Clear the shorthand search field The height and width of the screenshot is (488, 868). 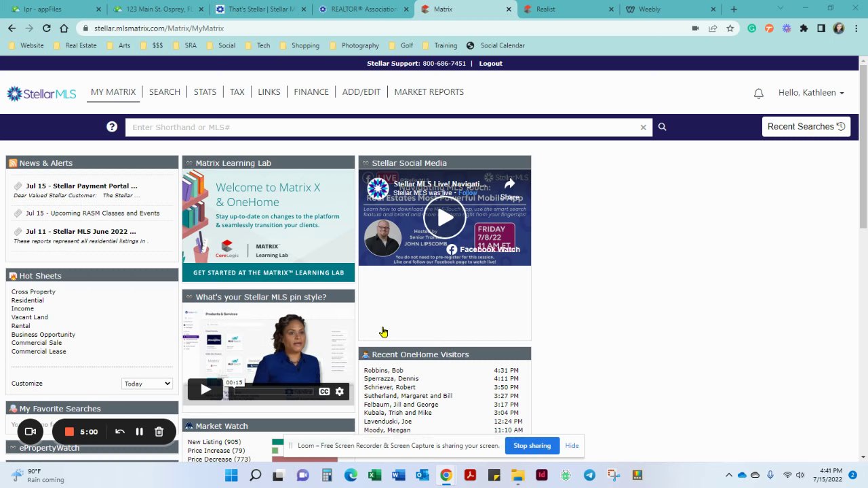(x=644, y=127)
